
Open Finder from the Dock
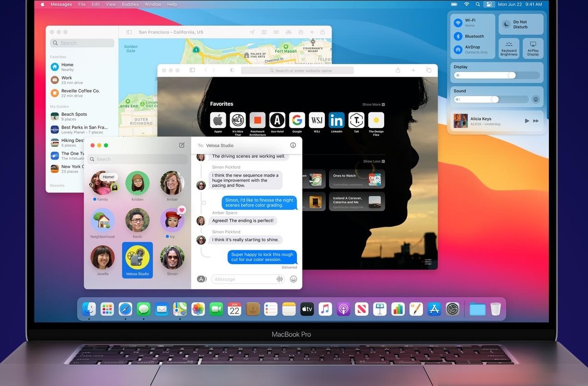pos(89,309)
